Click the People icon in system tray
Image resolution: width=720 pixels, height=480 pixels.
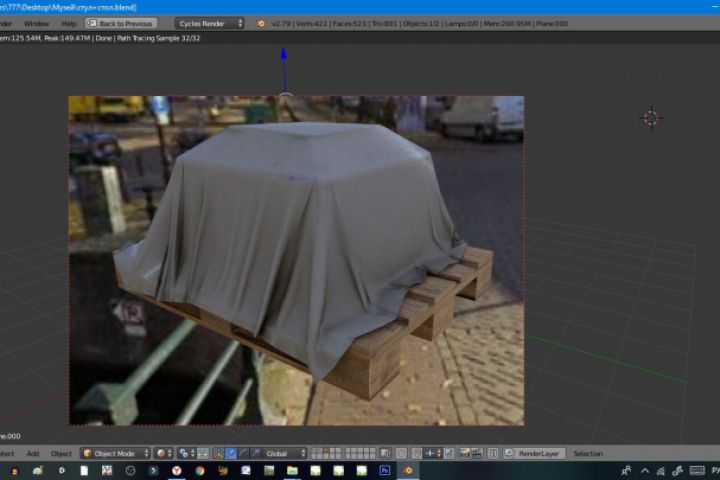coord(626,470)
